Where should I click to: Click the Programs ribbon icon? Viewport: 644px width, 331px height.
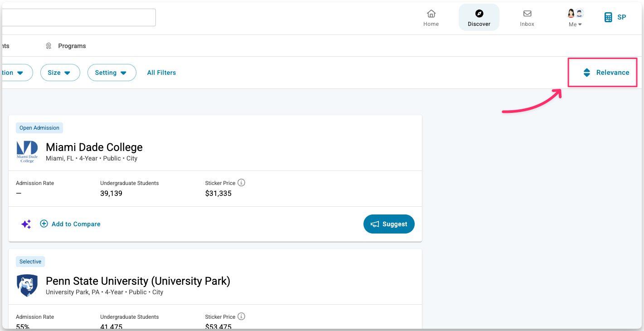click(48, 46)
